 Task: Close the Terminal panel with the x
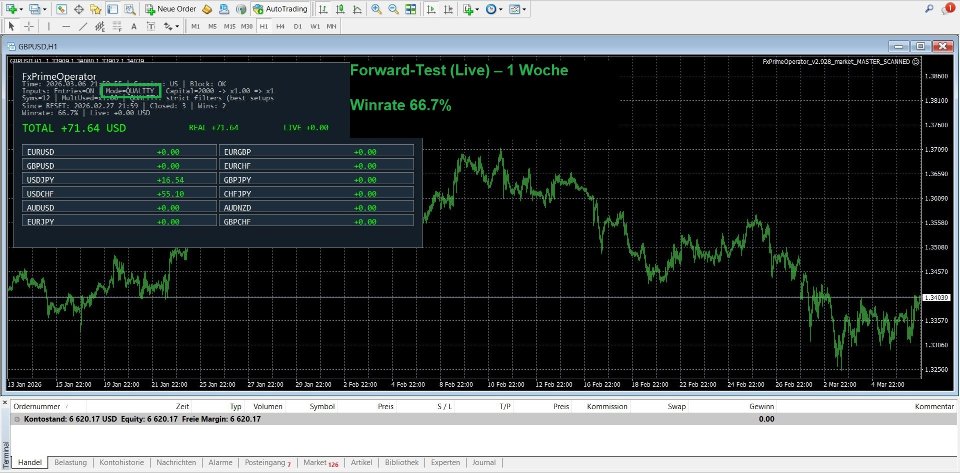pyautogui.click(x=4, y=404)
